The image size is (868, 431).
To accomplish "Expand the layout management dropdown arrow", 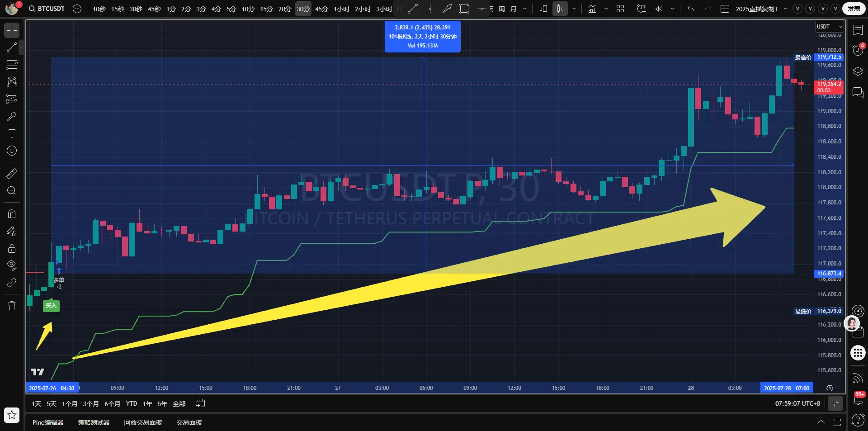I will coord(786,9).
